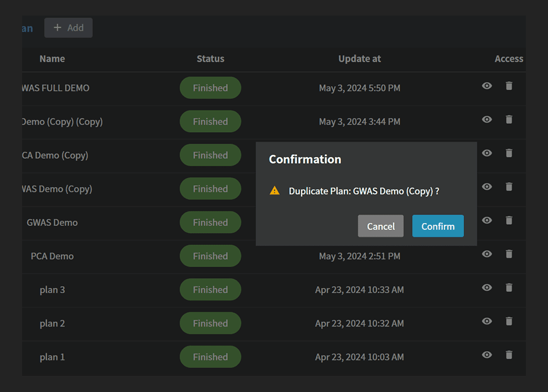View the PCA Demo plan
The width and height of the screenshot is (548, 392).
click(487, 254)
